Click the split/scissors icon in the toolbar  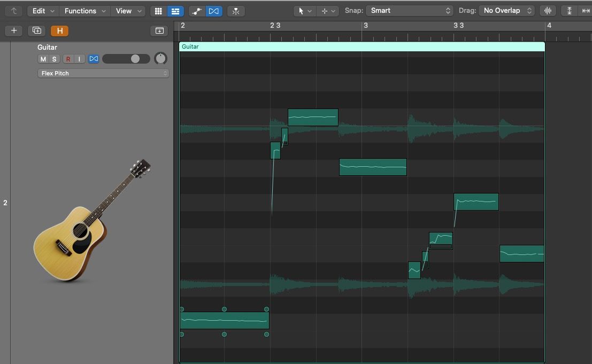pos(236,11)
